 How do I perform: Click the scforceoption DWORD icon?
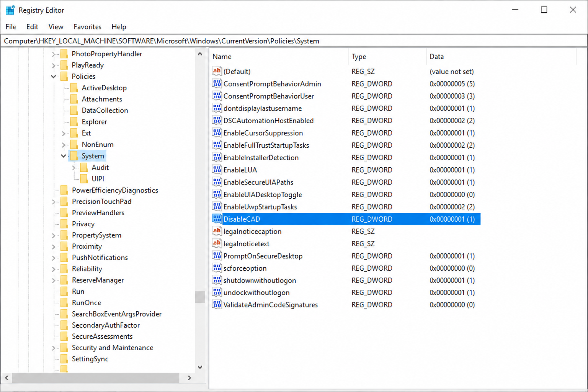[217, 268]
